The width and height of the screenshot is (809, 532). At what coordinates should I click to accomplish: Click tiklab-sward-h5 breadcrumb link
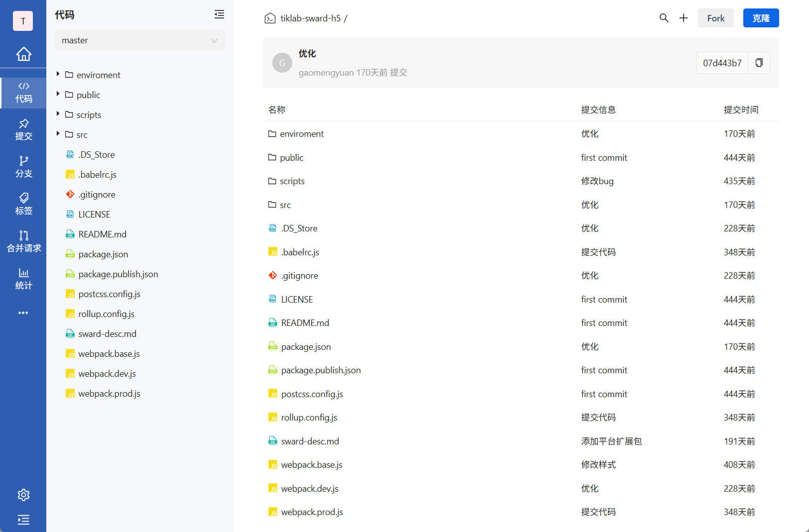pos(311,18)
